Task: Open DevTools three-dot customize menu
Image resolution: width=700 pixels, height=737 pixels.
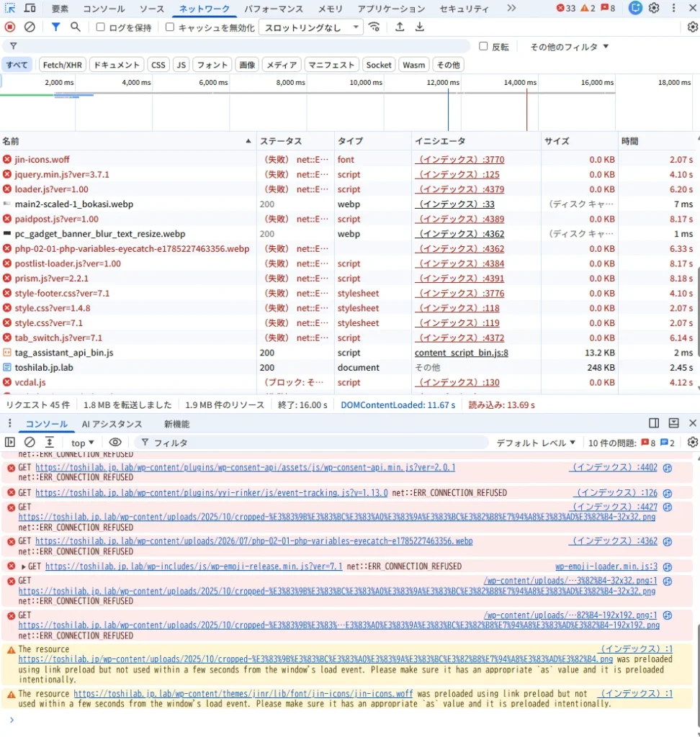Action: (673, 8)
